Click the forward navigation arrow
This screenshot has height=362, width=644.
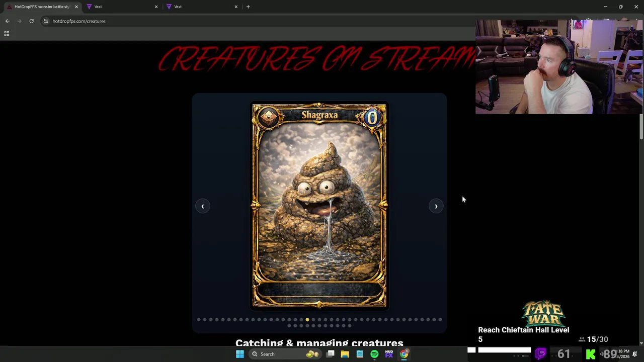[19, 21]
